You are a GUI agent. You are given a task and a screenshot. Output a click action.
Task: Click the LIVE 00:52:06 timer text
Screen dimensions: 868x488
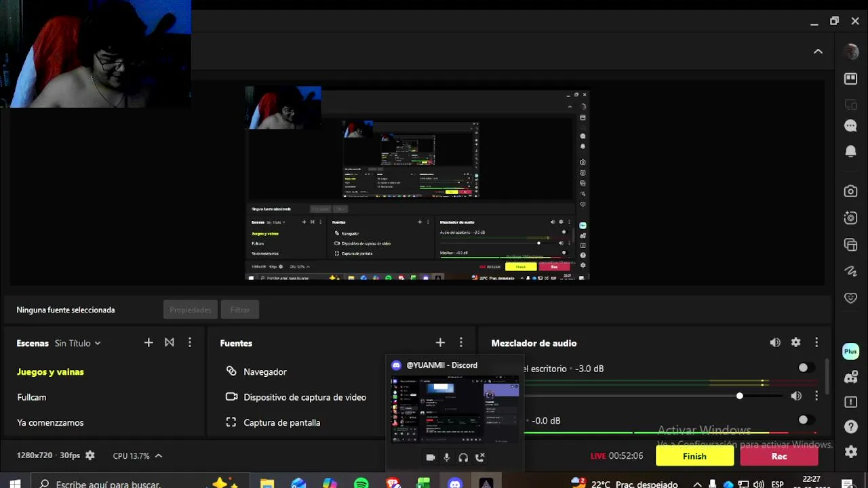616,456
